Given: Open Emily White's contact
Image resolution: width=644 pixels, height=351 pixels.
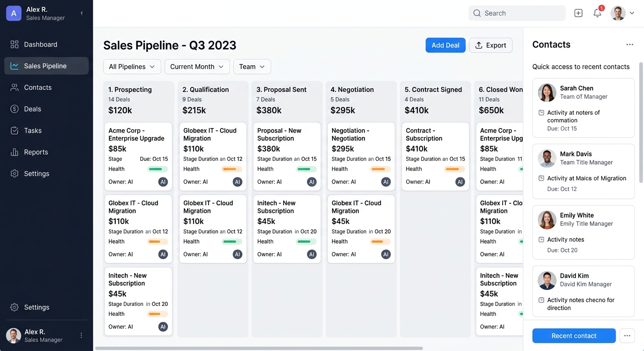Looking at the screenshot, I should 583,232.
